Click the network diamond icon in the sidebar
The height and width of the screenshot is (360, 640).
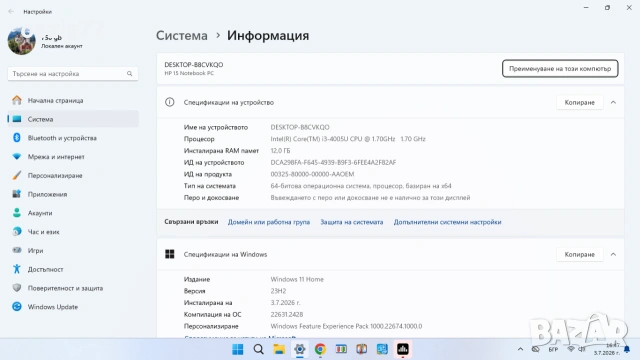click(x=17, y=156)
